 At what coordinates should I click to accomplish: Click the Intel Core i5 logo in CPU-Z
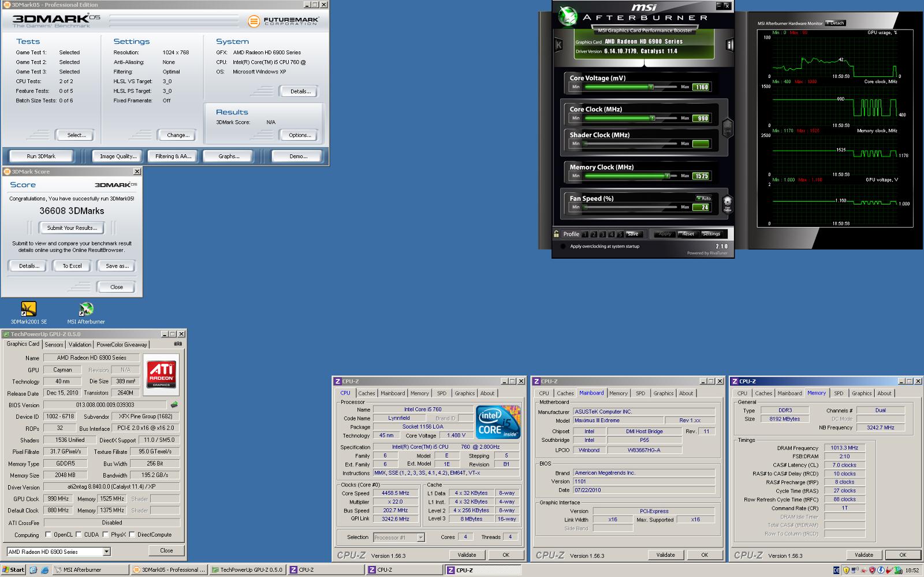[x=498, y=422]
